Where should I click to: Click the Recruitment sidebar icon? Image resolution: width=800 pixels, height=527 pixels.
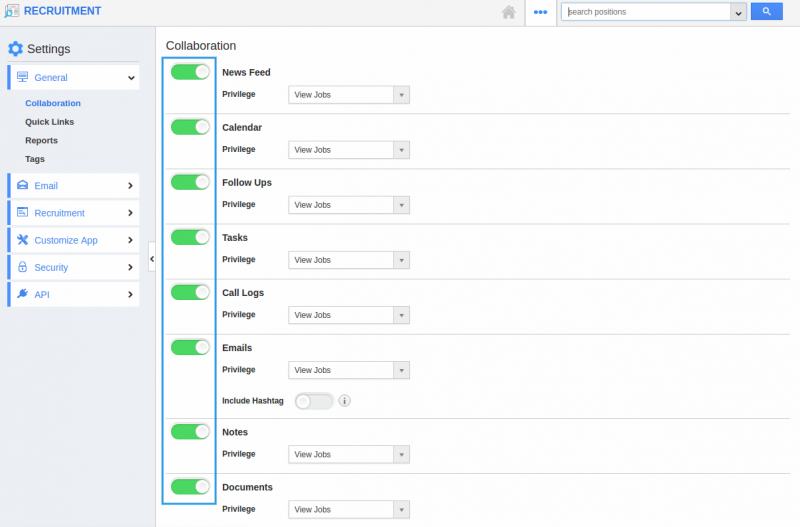pos(22,212)
